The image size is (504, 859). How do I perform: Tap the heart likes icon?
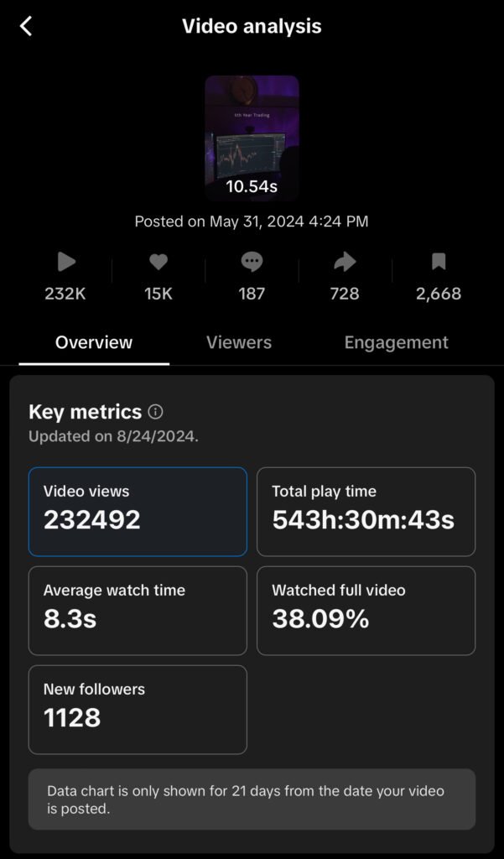point(158,263)
